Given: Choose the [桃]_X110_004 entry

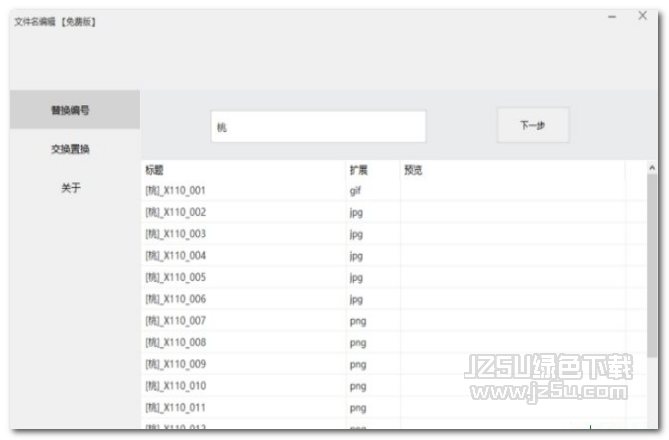Looking at the screenshot, I should tap(176, 256).
